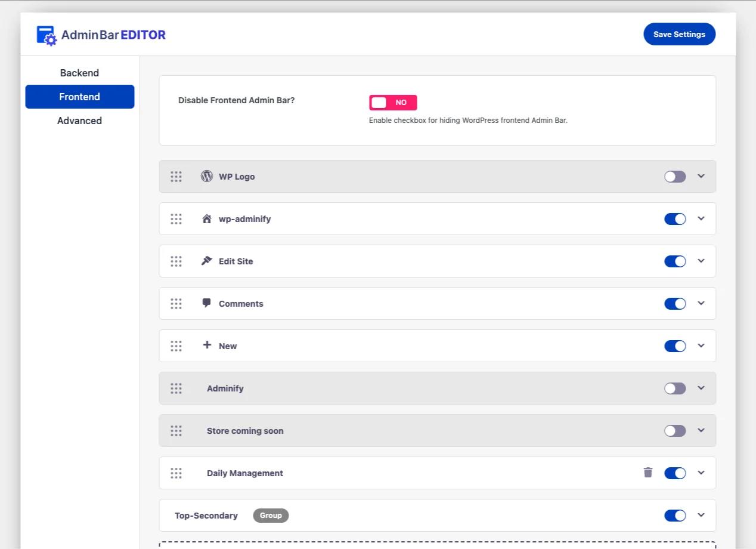Click the 'Edit Site' label
Screen dimensions: 756x549
coord(236,261)
